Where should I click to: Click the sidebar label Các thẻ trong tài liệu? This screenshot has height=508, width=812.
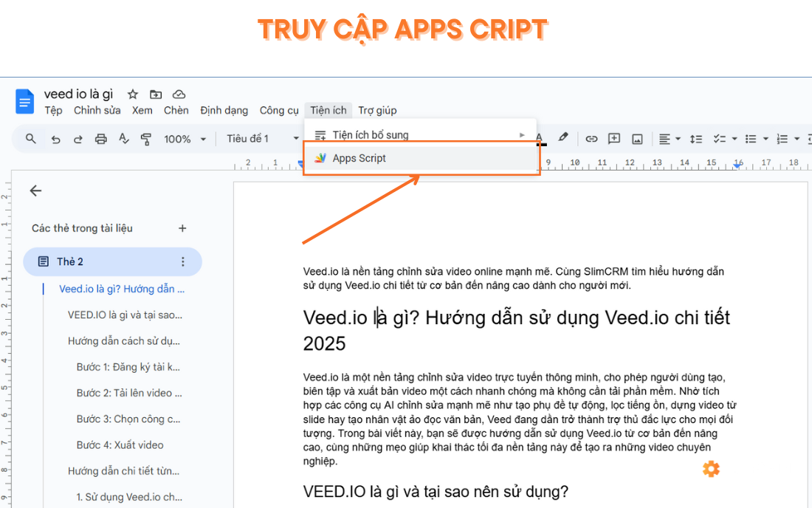(82, 228)
